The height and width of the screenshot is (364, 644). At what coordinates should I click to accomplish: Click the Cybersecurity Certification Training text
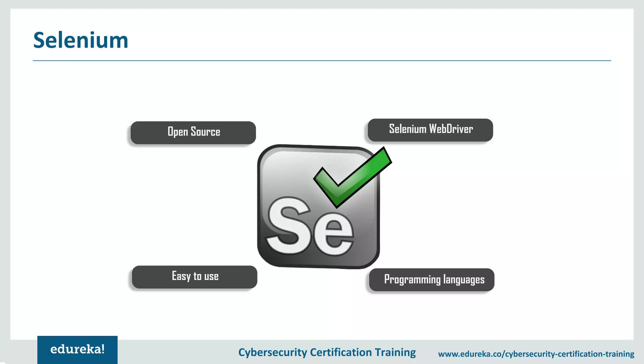pos(327,352)
